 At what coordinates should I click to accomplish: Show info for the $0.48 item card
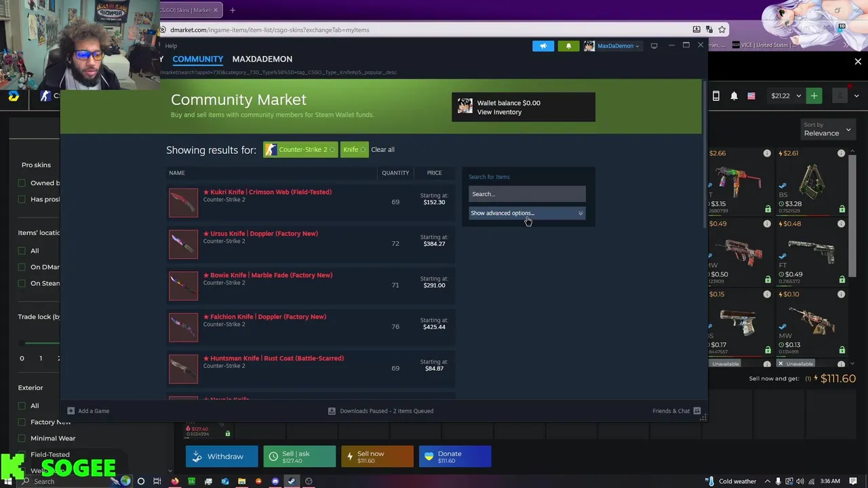841,224
